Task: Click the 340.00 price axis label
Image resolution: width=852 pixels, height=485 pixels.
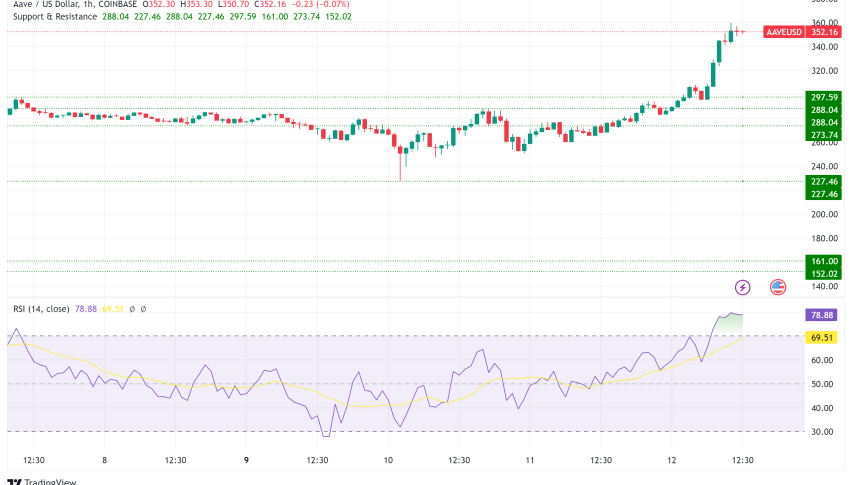Action: pyautogui.click(x=824, y=47)
